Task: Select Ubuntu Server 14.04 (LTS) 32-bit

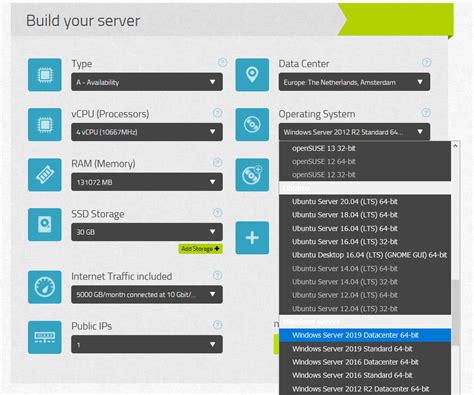Action: (x=365, y=282)
